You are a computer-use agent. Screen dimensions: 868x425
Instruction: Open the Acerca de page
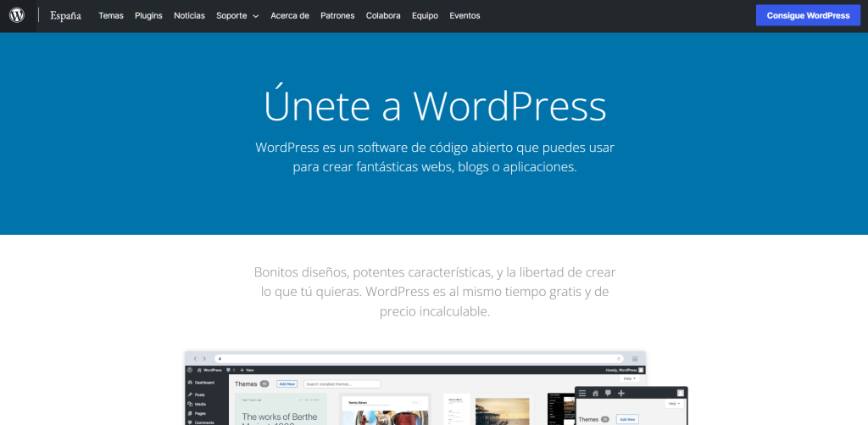pyautogui.click(x=290, y=15)
